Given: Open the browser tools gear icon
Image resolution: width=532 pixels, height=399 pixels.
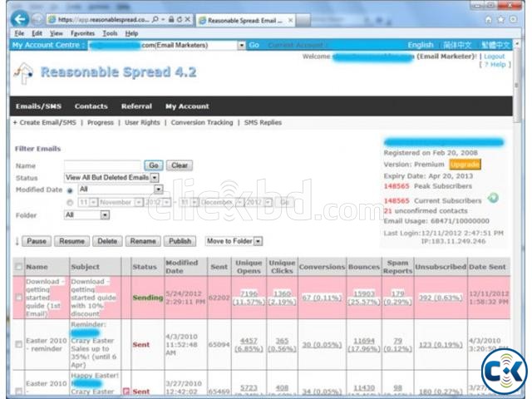Looking at the screenshot, I should (x=514, y=20).
